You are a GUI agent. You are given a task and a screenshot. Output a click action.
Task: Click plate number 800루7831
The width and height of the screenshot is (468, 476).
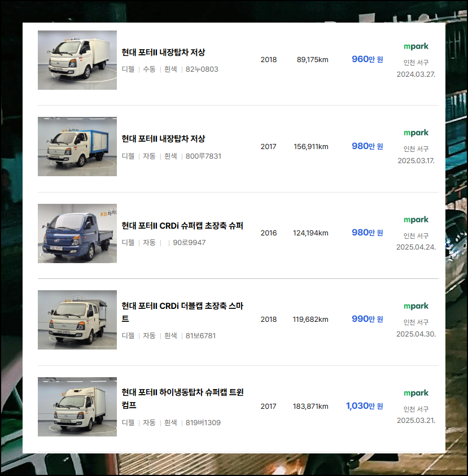click(203, 156)
